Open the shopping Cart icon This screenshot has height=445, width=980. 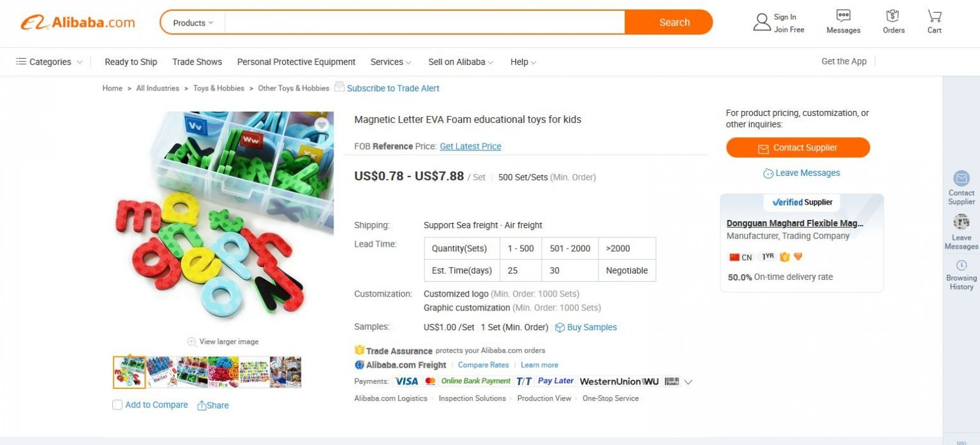(x=935, y=16)
